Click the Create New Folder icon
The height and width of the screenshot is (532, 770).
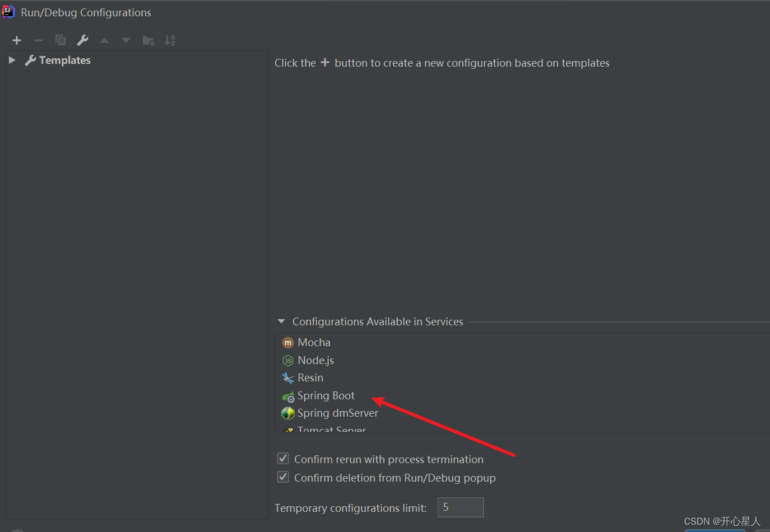(149, 40)
